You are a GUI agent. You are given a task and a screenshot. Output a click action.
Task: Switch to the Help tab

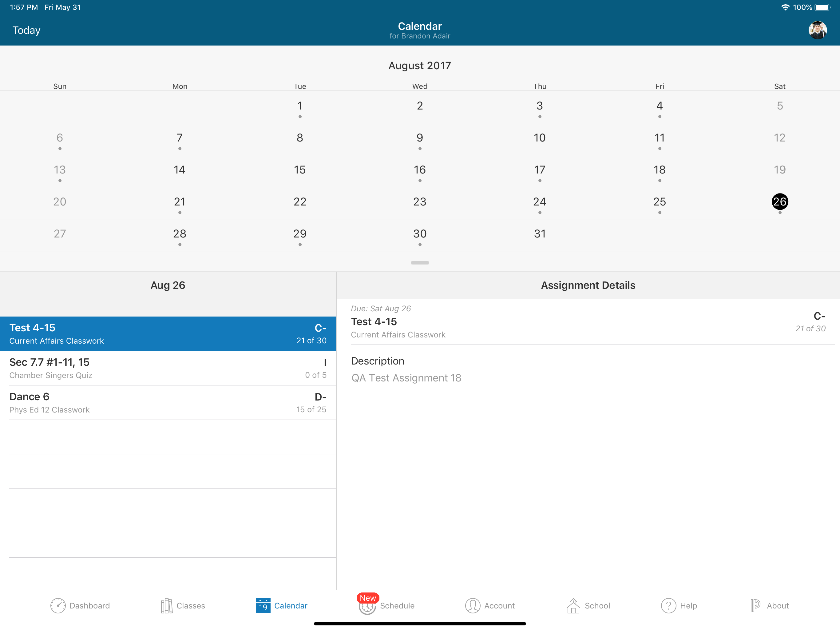tap(679, 606)
